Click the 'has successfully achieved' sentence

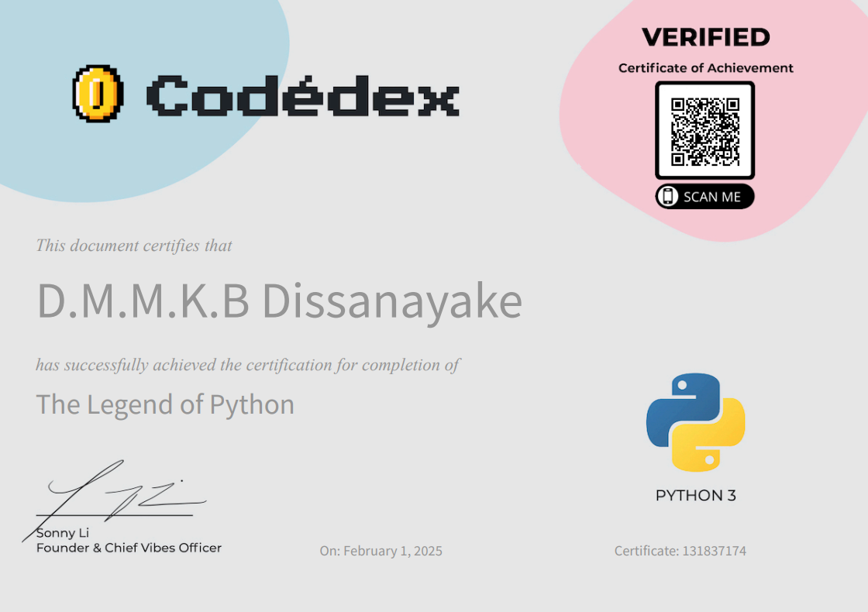[248, 364]
